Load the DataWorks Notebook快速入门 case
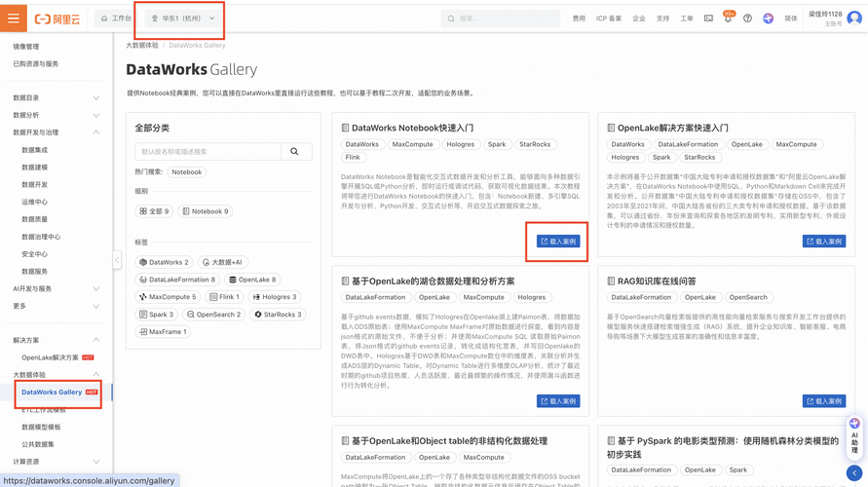The width and height of the screenshot is (868, 487). click(558, 242)
